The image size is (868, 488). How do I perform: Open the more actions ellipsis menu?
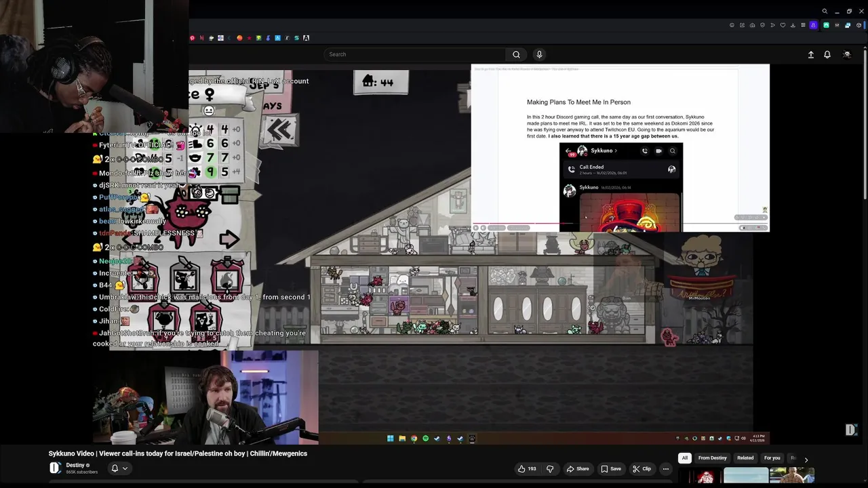666,468
